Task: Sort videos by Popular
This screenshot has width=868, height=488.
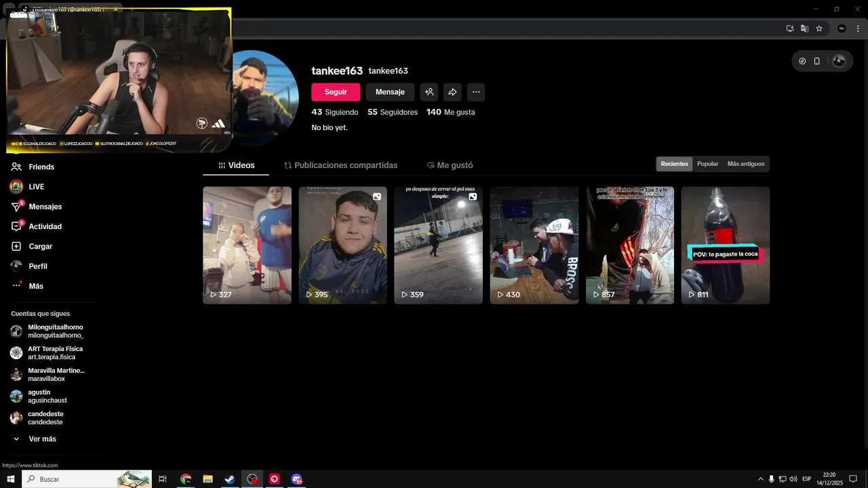Action: pyautogui.click(x=707, y=164)
